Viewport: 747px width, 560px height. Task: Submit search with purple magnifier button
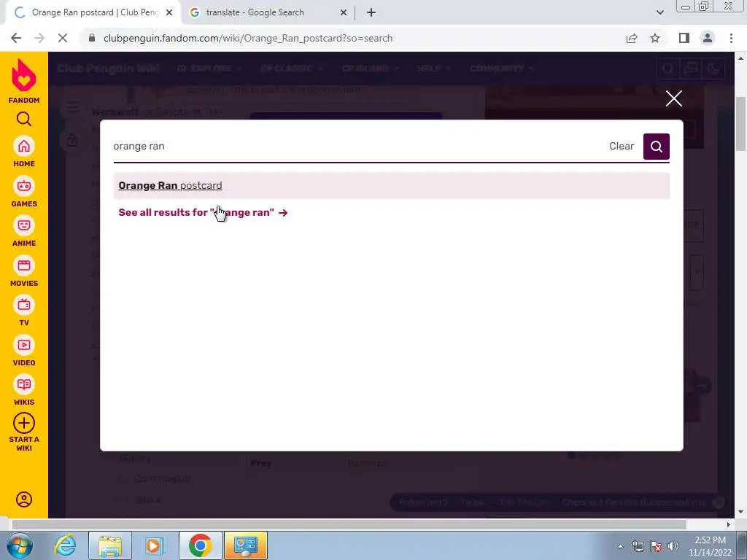(x=656, y=147)
